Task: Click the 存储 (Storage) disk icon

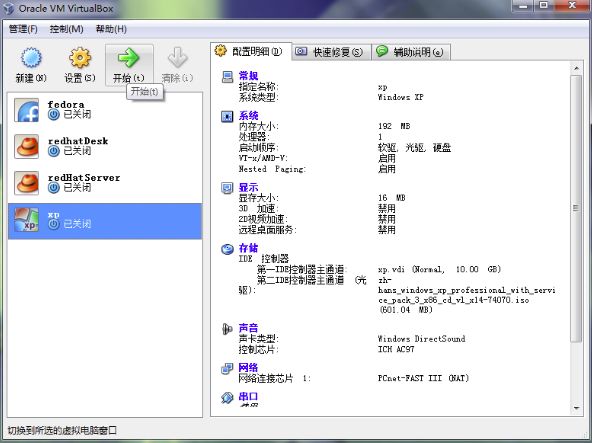Action: click(227, 249)
